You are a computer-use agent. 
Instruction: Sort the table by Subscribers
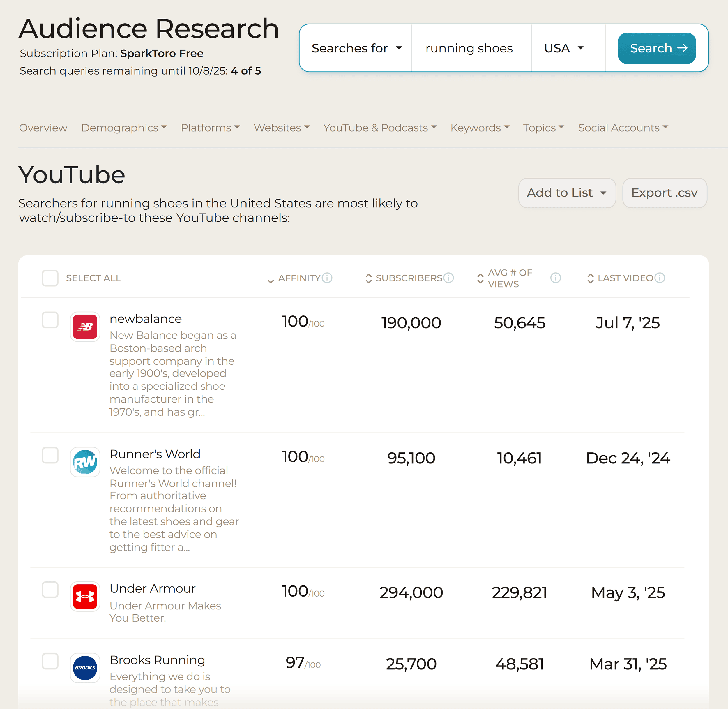[368, 278]
